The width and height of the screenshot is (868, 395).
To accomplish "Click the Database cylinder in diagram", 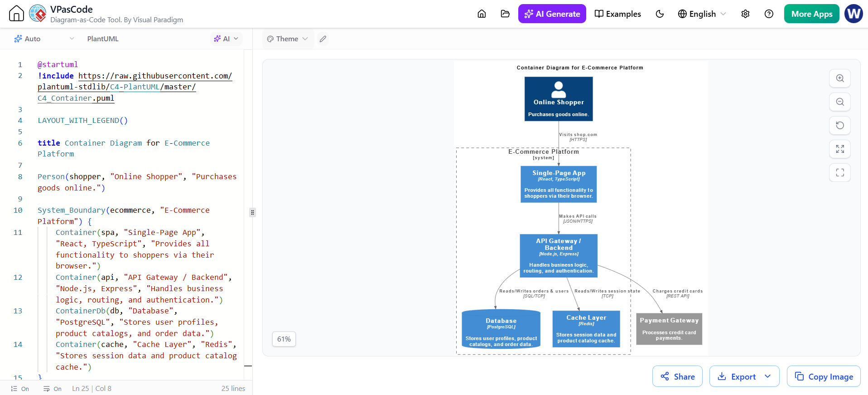I will (x=501, y=330).
